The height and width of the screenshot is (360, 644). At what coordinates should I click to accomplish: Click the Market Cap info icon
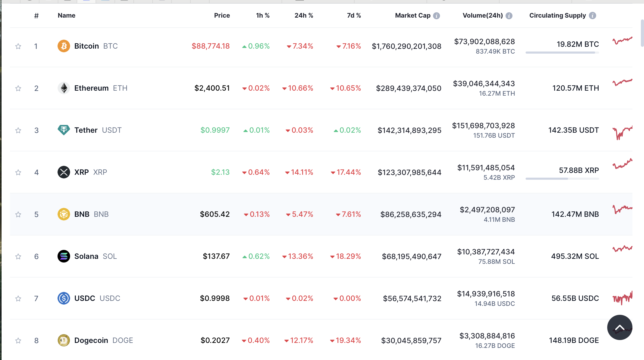(x=437, y=16)
